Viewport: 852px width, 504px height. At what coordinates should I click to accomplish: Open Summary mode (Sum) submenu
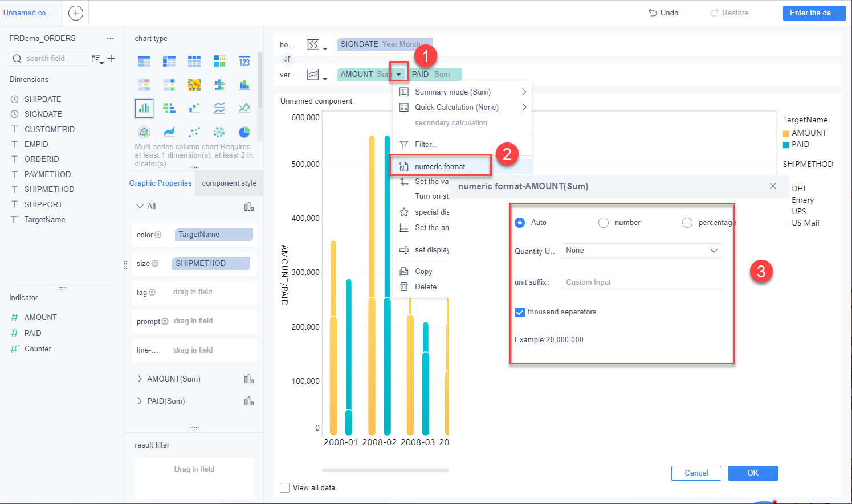click(x=462, y=92)
